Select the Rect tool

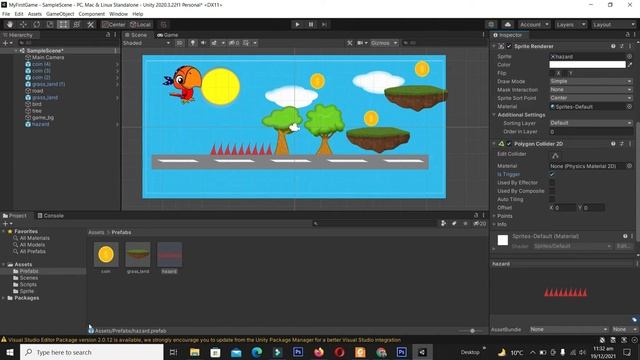(x=63, y=24)
